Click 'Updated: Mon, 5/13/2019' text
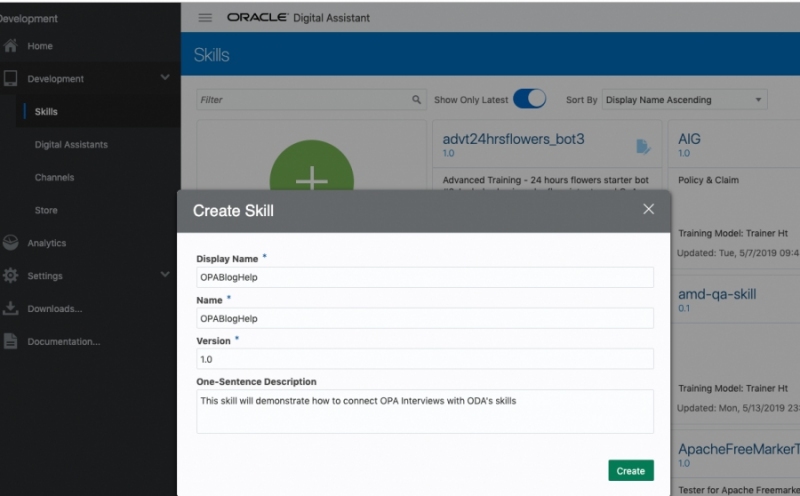This screenshot has width=800, height=496. click(x=738, y=408)
